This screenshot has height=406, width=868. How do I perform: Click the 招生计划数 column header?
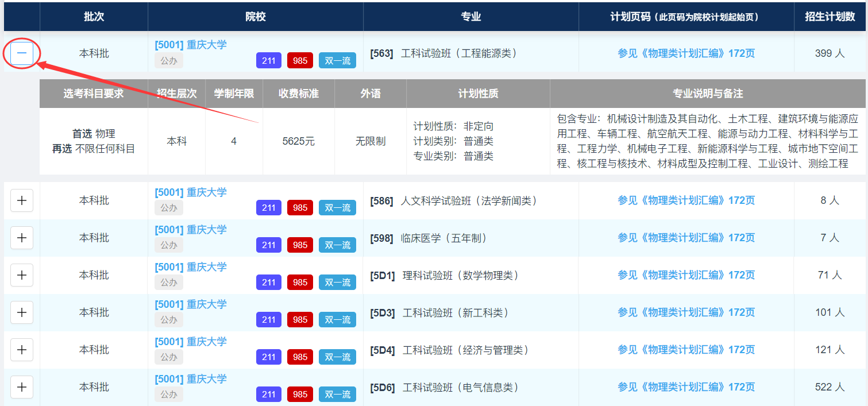[x=830, y=17]
